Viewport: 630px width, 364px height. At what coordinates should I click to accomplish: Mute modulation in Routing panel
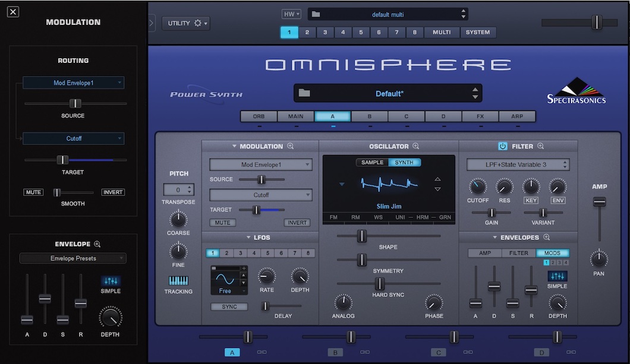[x=33, y=192]
